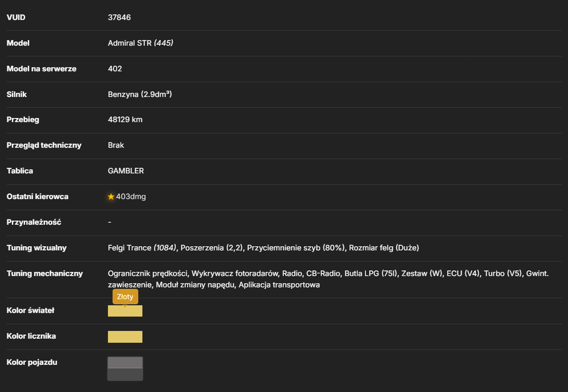Click the Brak inspection value
This screenshot has height=392, width=568.
click(x=116, y=145)
